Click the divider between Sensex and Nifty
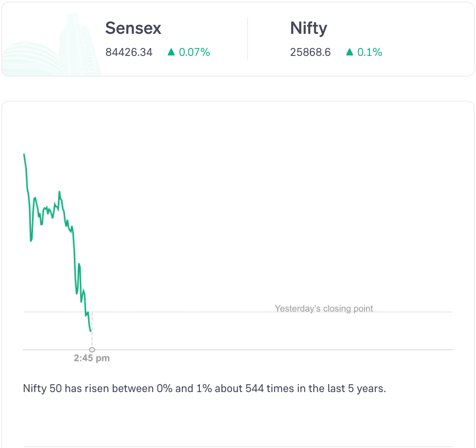The width and height of the screenshot is (476, 448). coord(248,39)
